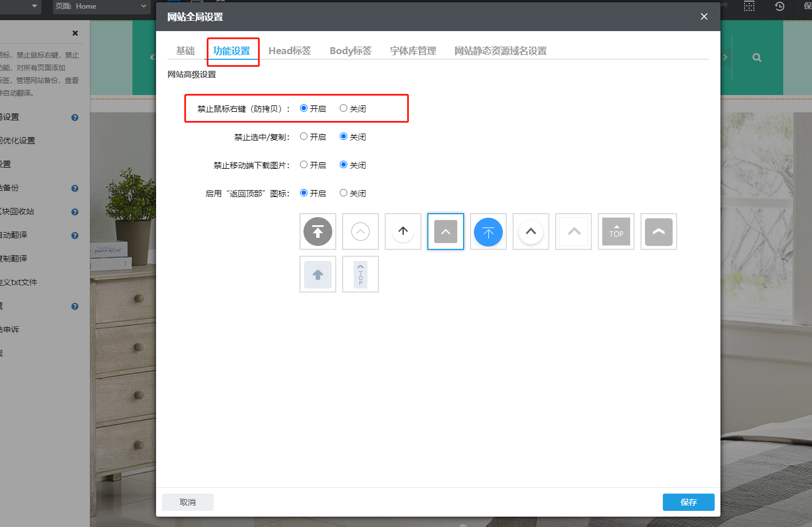The image size is (812, 527).
Task: Choose the blue circle back-to-top icon
Action: pos(488,232)
